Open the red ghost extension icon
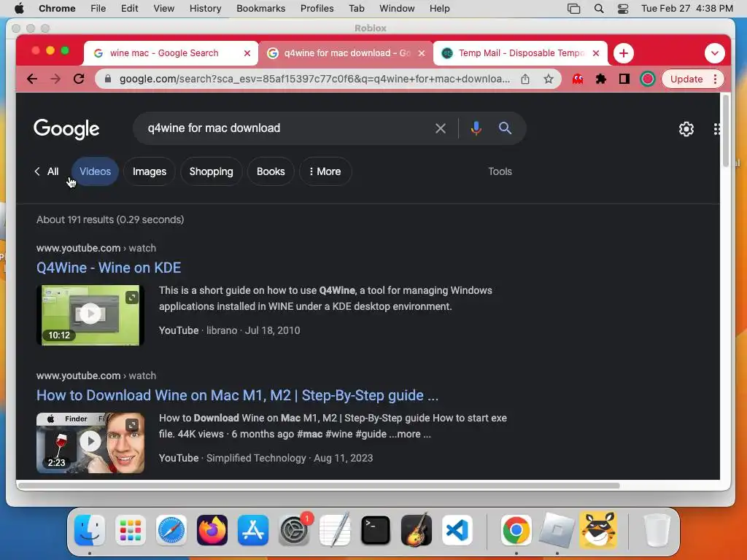 pos(578,79)
